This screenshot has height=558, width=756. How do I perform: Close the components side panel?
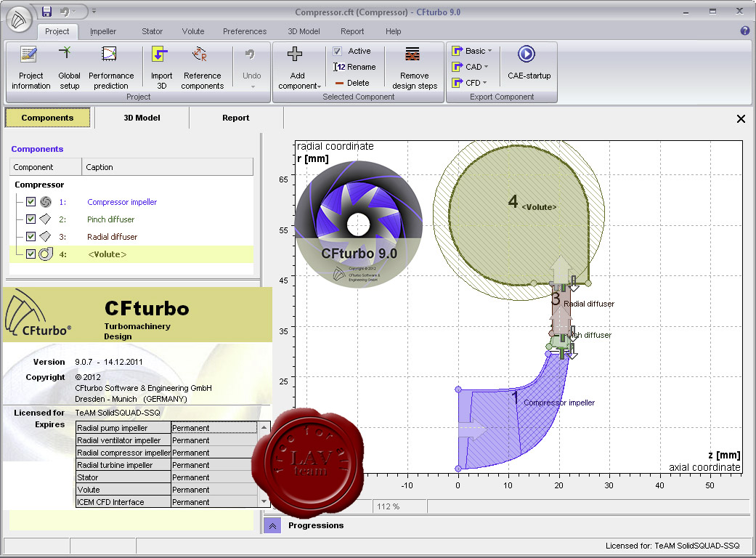pos(741,118)
